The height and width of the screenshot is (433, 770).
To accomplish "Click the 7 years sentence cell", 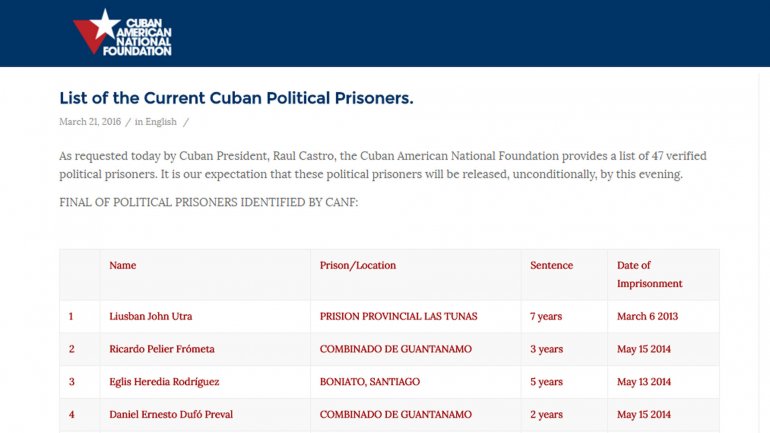I will coord(546,317).
